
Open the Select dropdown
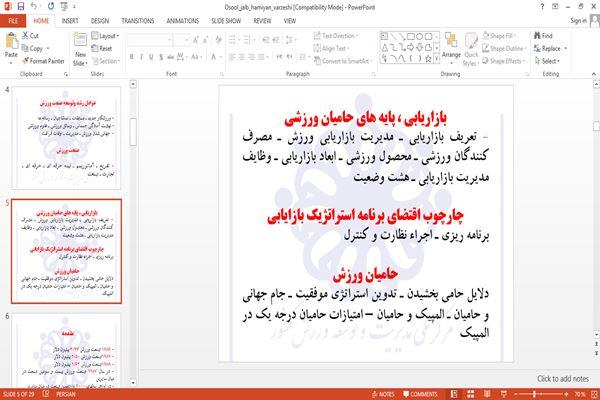(547, 61)
